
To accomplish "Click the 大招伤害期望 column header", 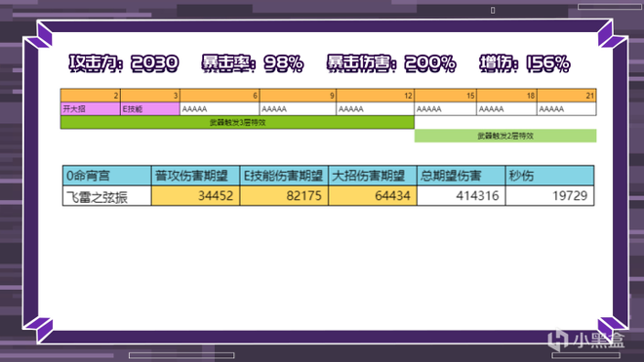I will tap(373, 176).
